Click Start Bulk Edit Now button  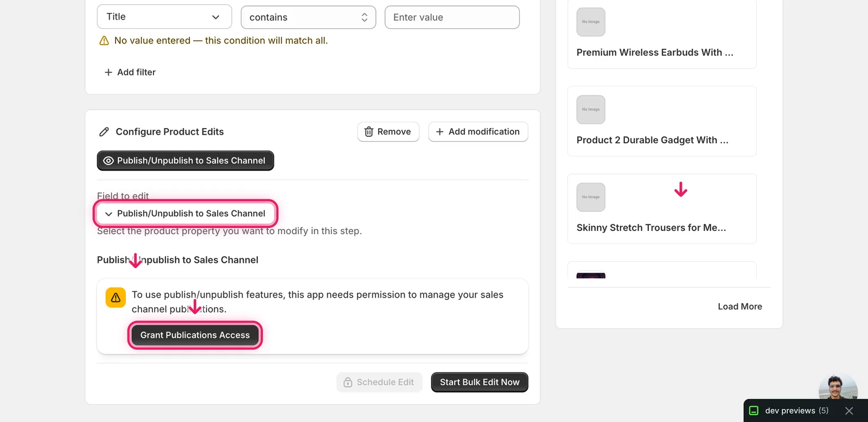coord(480,382)
